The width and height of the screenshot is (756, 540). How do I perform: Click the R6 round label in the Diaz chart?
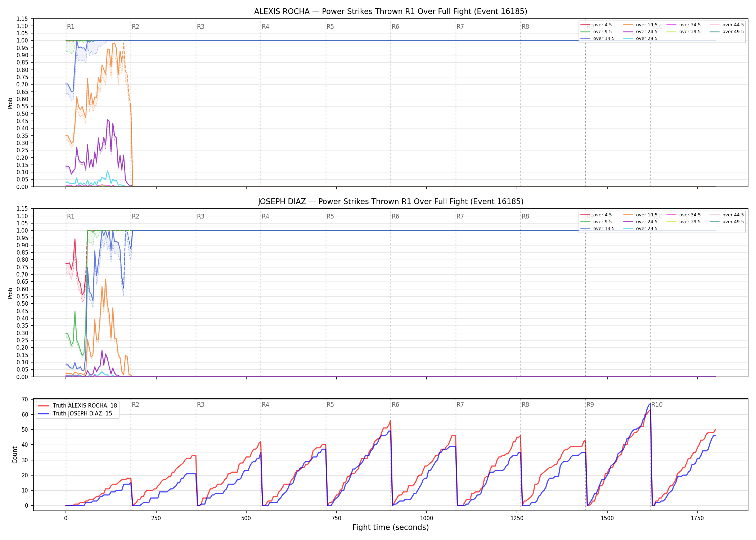click(x=395, y=216)
